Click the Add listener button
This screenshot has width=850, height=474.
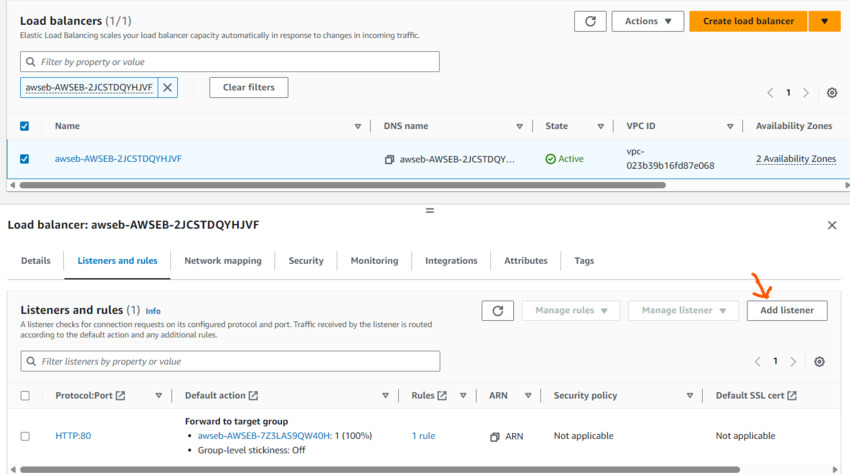(x=787, y=311)
